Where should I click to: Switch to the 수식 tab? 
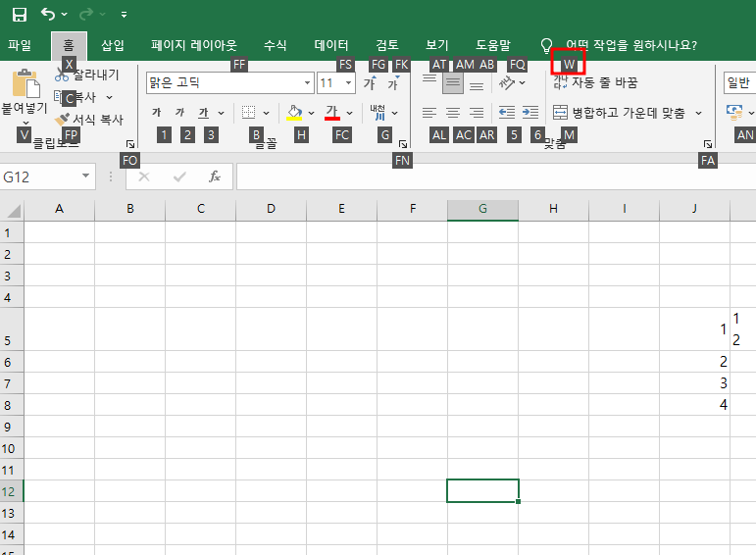tap(276, 45)
